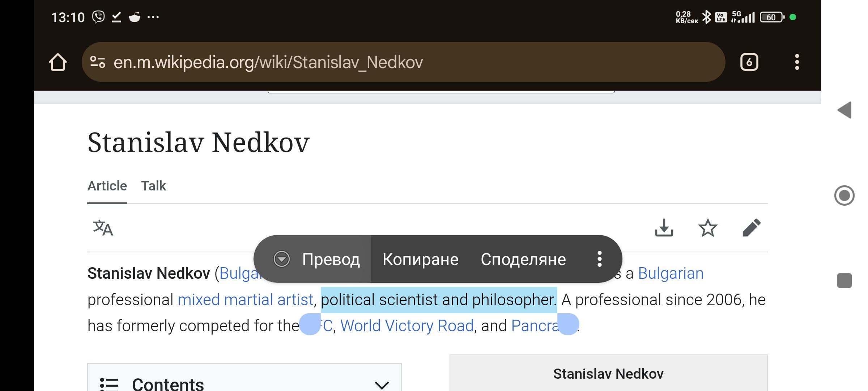Viewport: 868px width, 391px height.
Task: Choose Превод in the selection menu
Action: pyautogui.click(x=331, y=259)
